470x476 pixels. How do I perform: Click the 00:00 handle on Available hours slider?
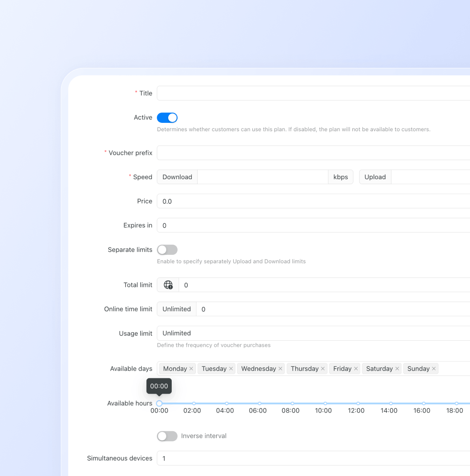coord(159,403)
